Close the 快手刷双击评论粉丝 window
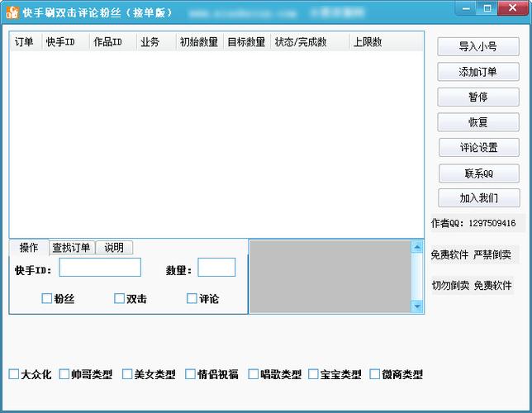 pyautogui.click(x=513, y=8)
